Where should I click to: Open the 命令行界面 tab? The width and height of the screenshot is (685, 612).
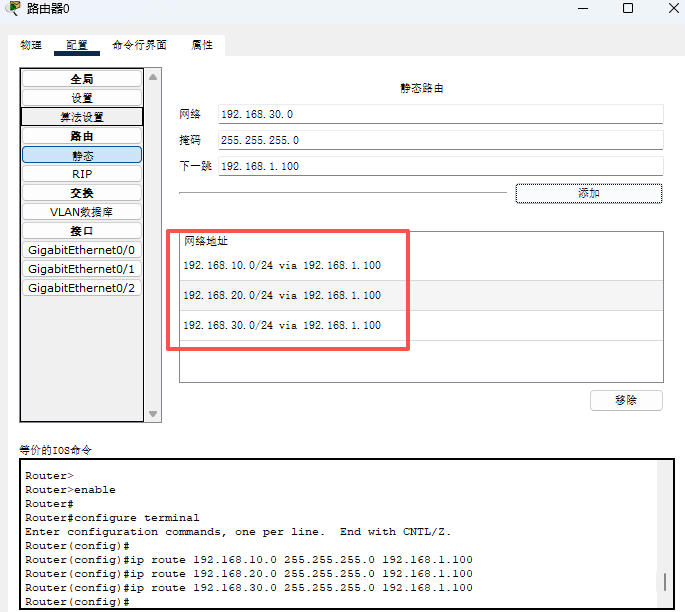(x=139, y=45)
